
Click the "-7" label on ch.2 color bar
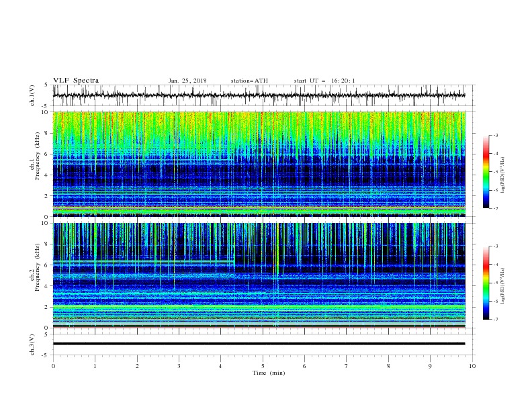click(x=496, y=320)
